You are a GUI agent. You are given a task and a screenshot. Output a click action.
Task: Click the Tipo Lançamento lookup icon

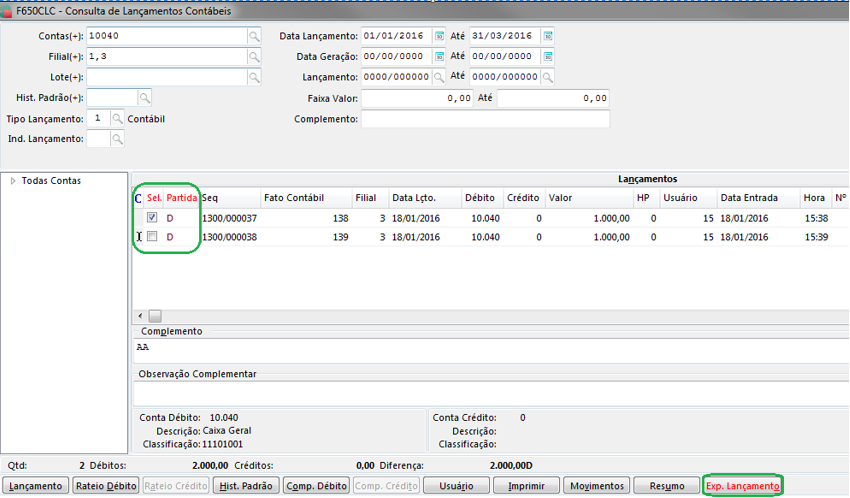click(x=117, y=119)
